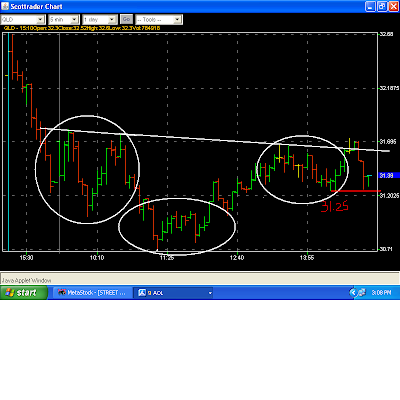The height and width of the screenshot is (400, 400).
Task: Expand hidden system tray icons
Action: tap(353, 293)
